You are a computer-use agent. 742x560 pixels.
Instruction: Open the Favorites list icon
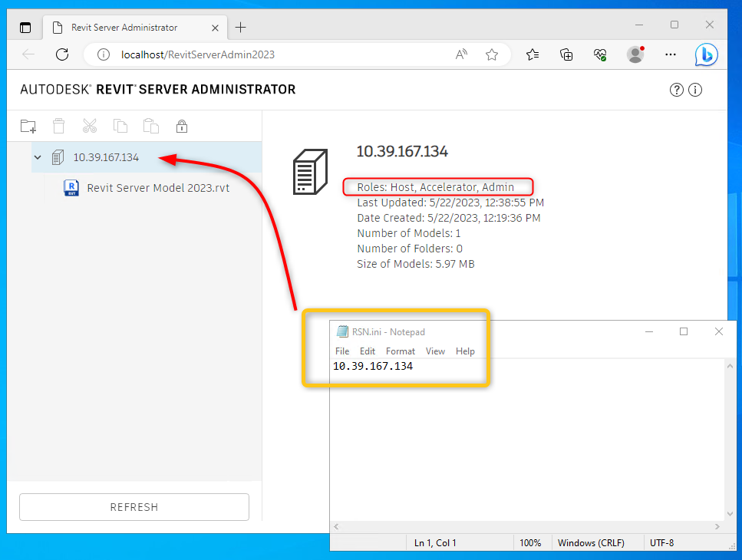coord(533,55)
